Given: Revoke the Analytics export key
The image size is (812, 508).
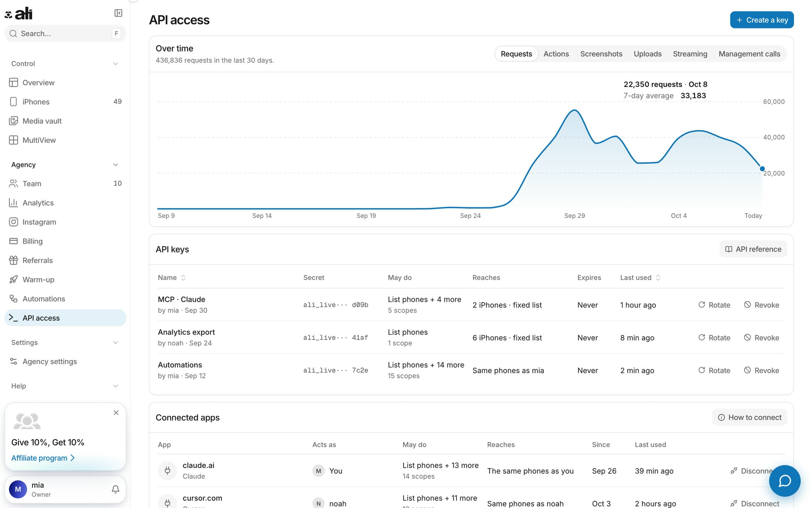Looking at the screenshot, I should coord(761,338).
